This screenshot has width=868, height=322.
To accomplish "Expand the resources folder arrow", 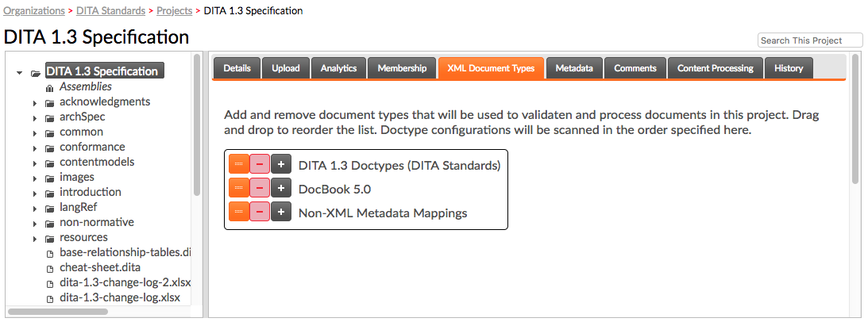I will [34, 239].
